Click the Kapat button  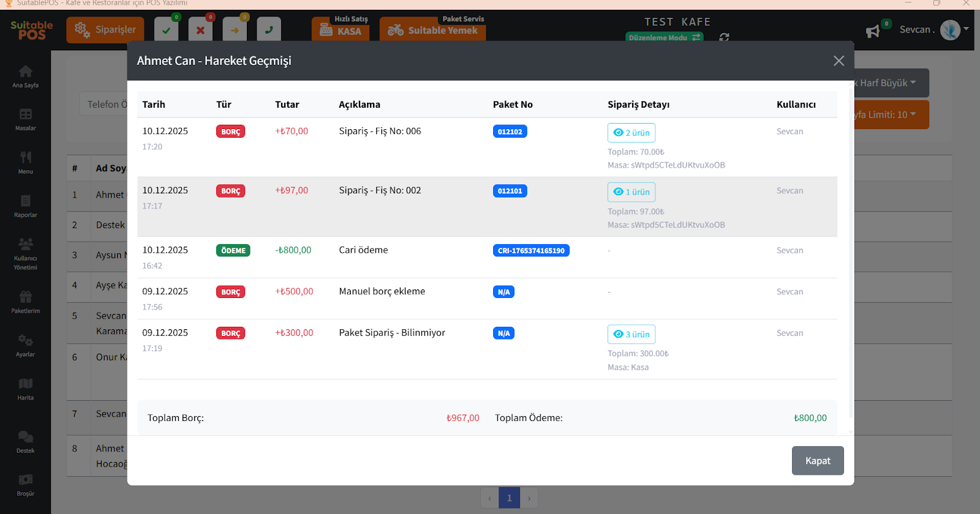[817, 461]
